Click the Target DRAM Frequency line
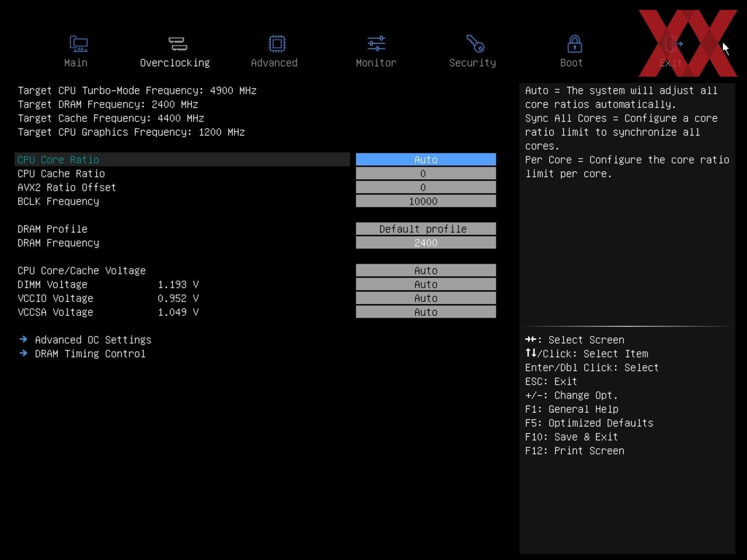The image size is (747, 560). (x=108, y=104)
